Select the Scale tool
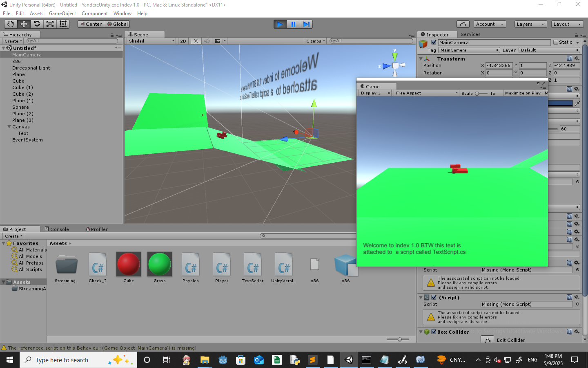588x368 pixels. click(x=50, y=24)
